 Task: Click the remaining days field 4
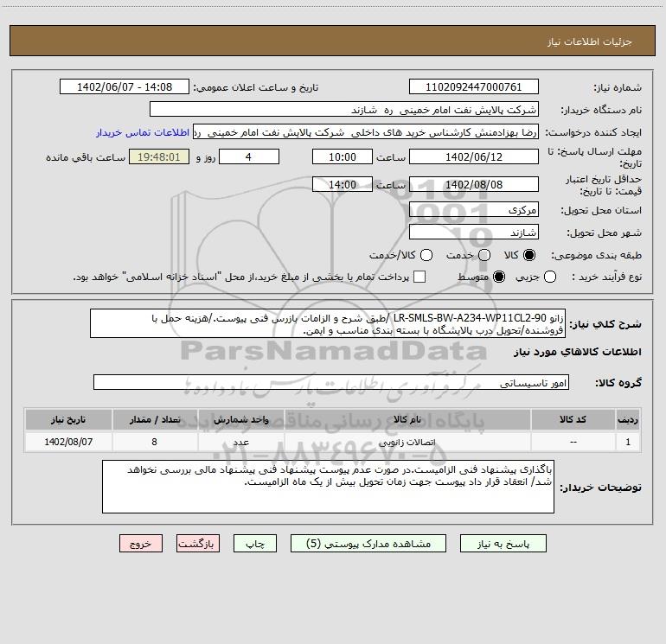pos(249,157)
